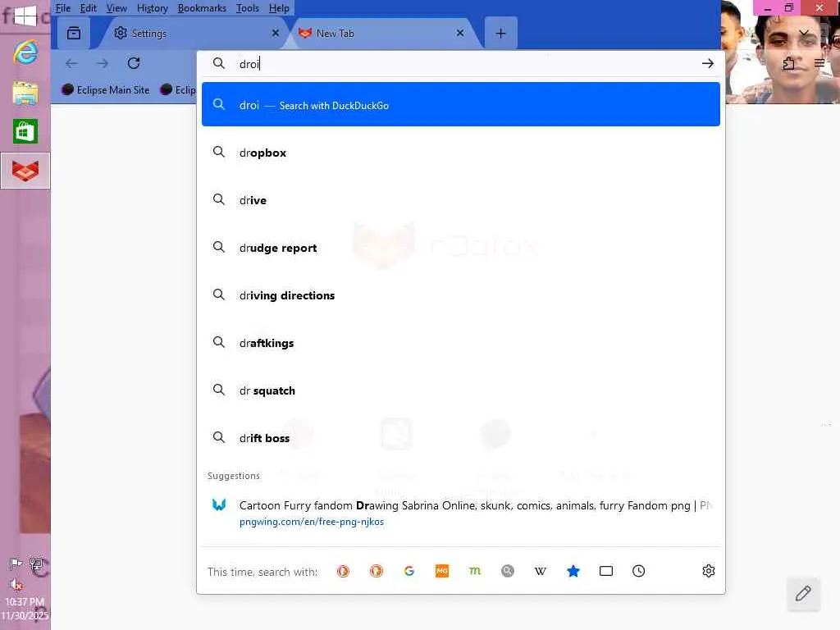The width and height of the screenshot is (840, 630).
Task: Click the taskbar clock showing 10:37 PM
Action: coord(25,609)
